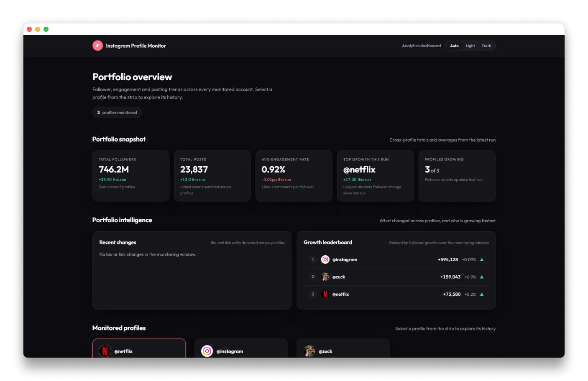588x381 pixels.
Task: Click Netflix logo in Monitored profiles strip
Action: (x=105, y=351)
